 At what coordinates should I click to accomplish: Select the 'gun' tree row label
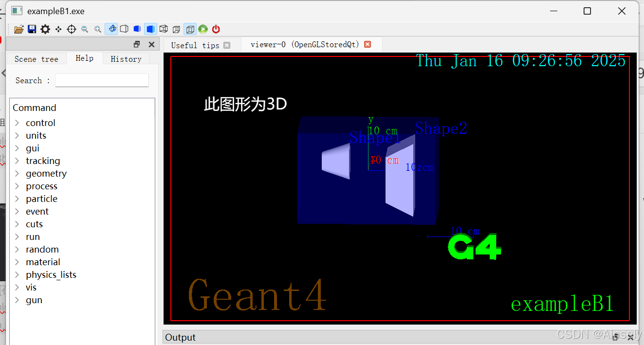tap(34, 300)
